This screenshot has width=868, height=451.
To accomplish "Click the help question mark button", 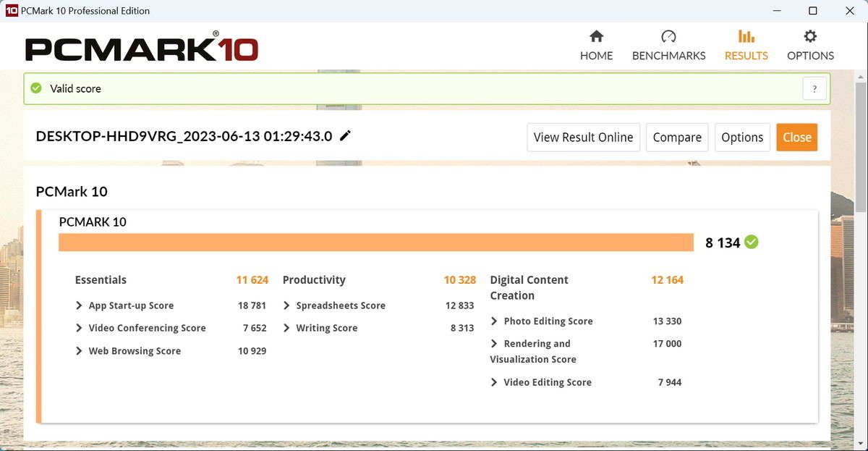I will 814,89.
